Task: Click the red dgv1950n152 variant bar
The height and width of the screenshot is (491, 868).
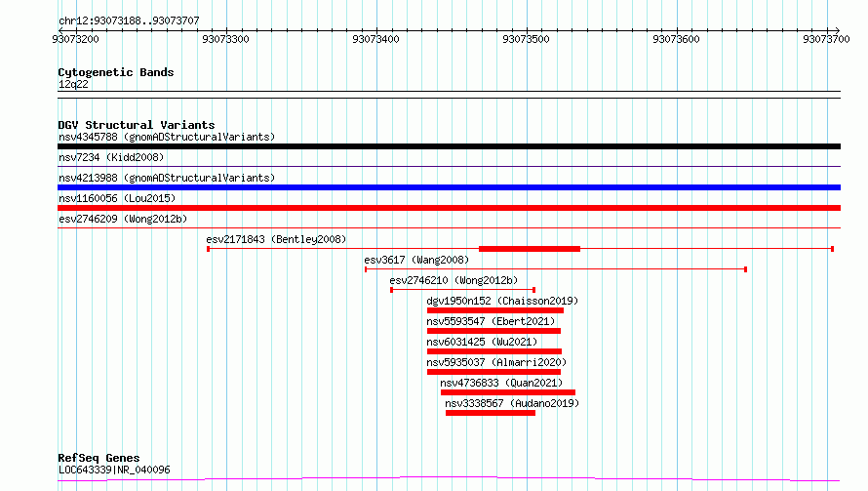Action: 495,310
